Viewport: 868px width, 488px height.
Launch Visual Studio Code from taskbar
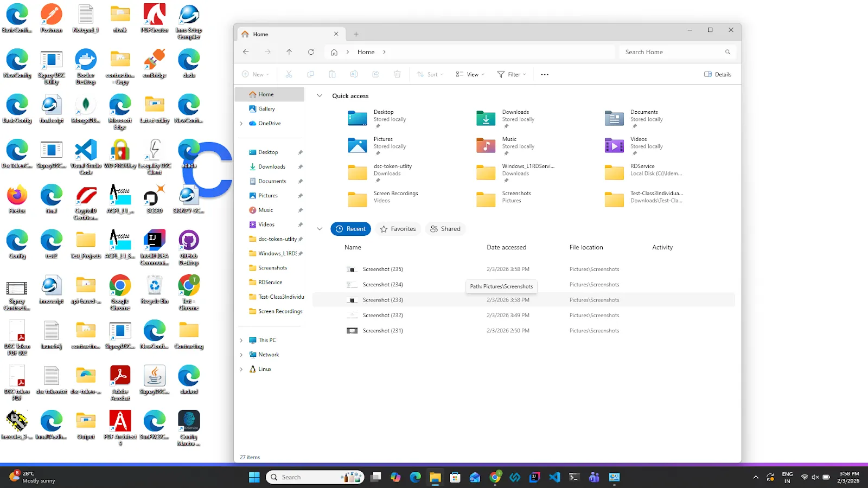(x=554, y=477)
